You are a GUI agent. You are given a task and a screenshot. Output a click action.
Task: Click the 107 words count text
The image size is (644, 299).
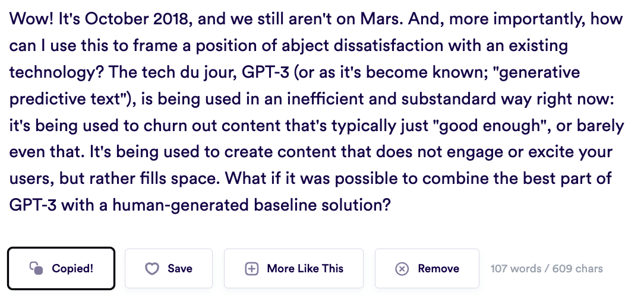516,269
